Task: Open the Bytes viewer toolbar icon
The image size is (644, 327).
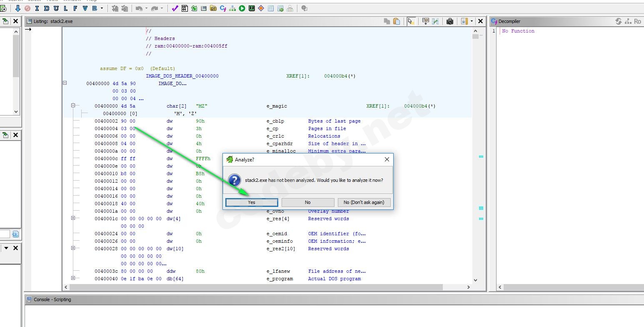Action: pyautogui.click(x=185, y=8)
